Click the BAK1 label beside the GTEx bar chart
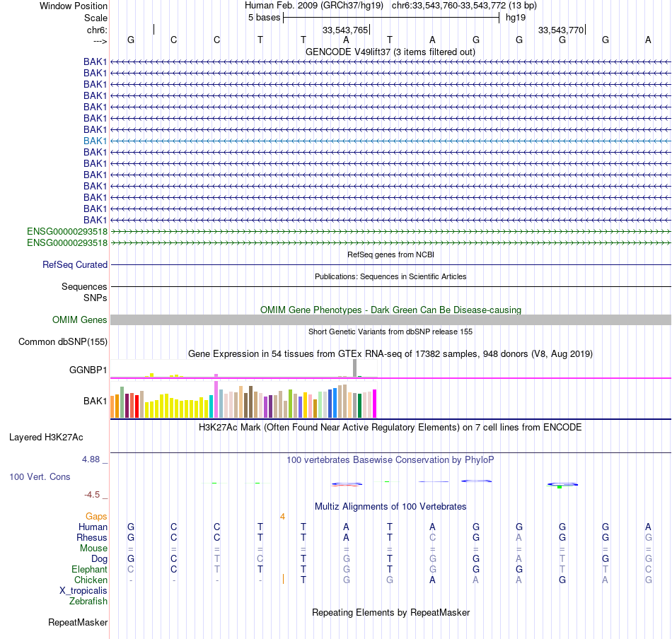Image resolution: width=672 pixels, height=639 pixels. click(95, 401)
